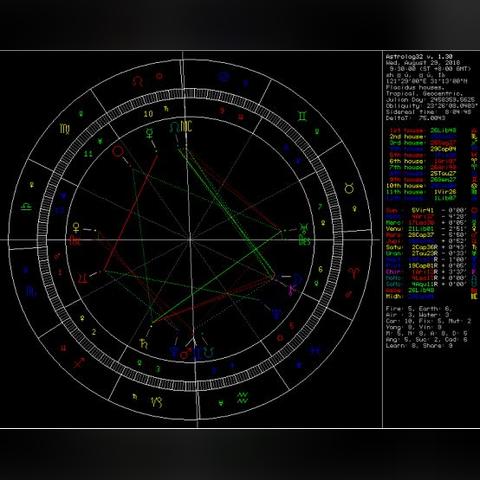The image size is (480, 480).
Task: Click the red Sagittarius arrow glyph
Action: click(79, 362)
